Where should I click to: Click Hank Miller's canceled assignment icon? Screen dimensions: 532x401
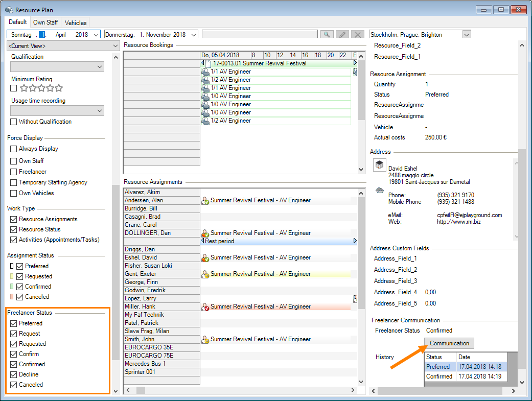(205, 307)
